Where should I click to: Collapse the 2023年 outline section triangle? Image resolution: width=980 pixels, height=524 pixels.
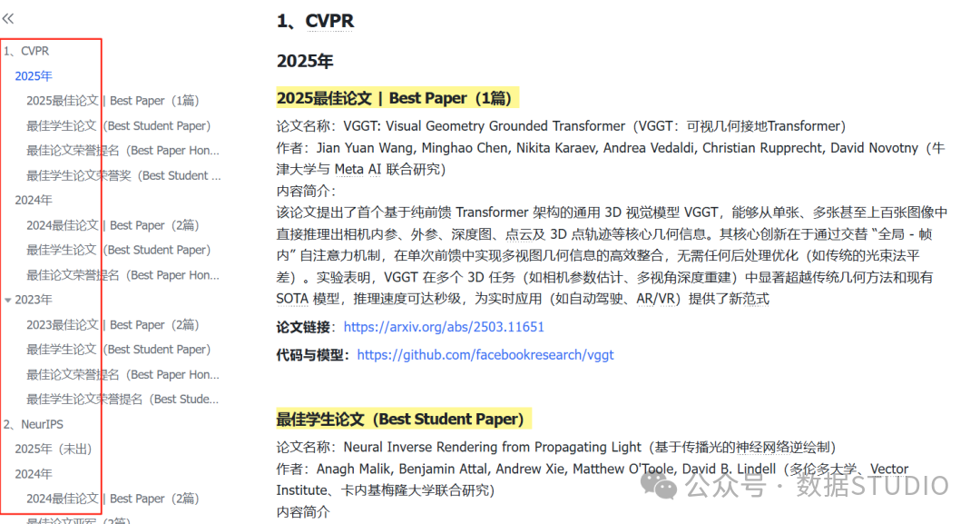[8, 301]
